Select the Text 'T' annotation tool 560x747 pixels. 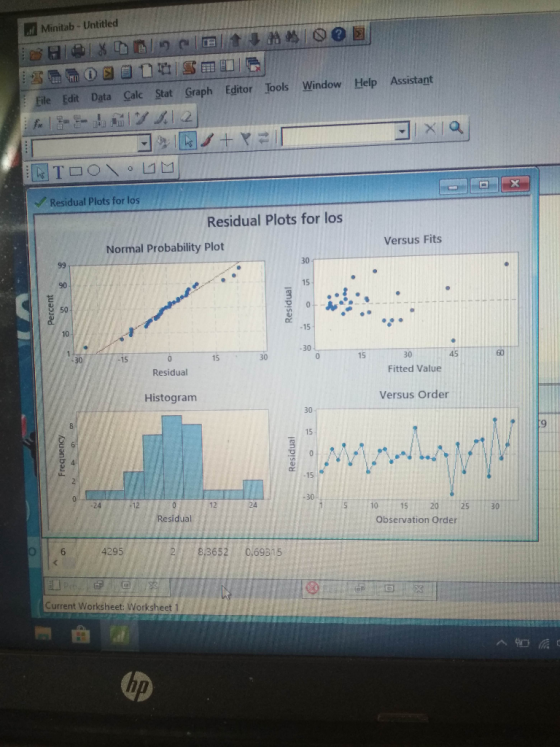(58, 172)
